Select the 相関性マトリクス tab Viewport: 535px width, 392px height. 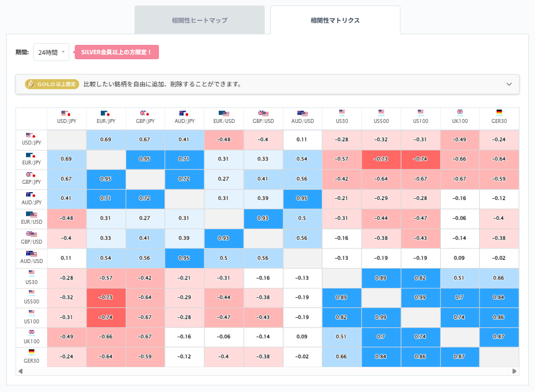click(335, 19)
